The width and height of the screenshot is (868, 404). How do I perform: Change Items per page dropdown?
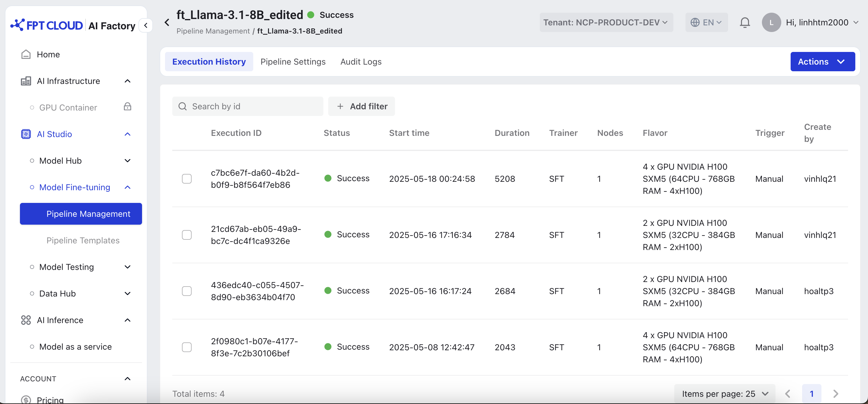point(725,393)
